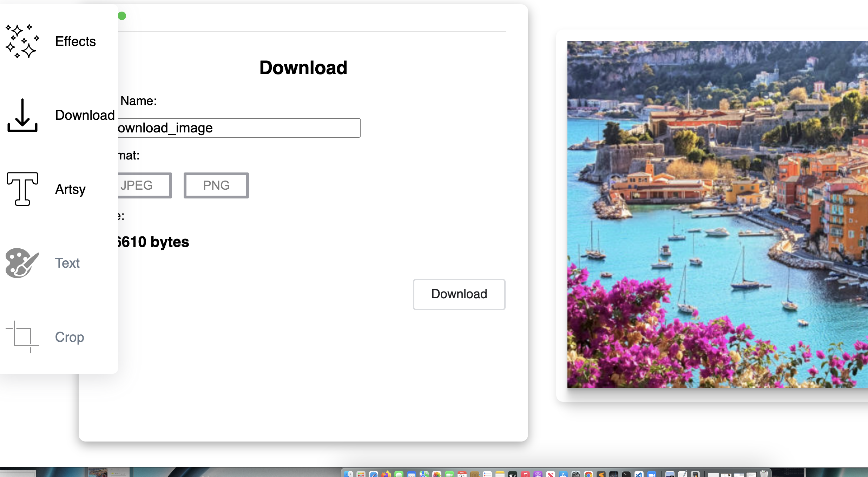
Task: Open Terminal from the dock
Action: [x=626, y=474]
